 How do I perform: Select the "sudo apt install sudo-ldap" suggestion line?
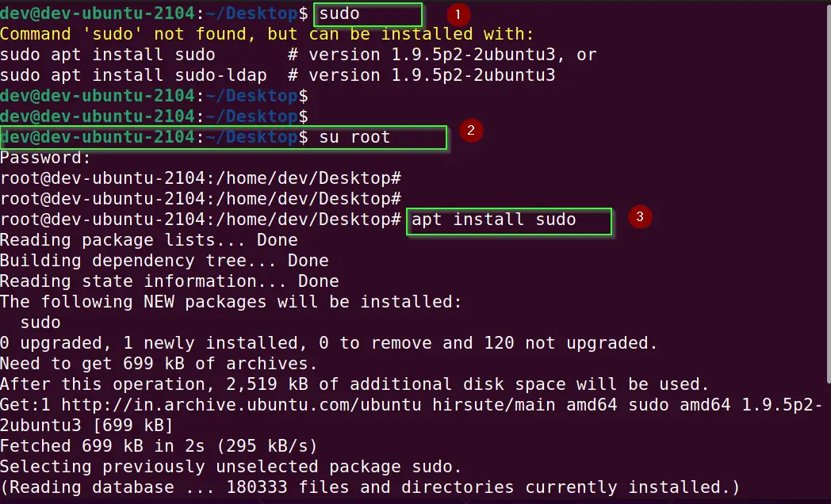coord(133,75)
